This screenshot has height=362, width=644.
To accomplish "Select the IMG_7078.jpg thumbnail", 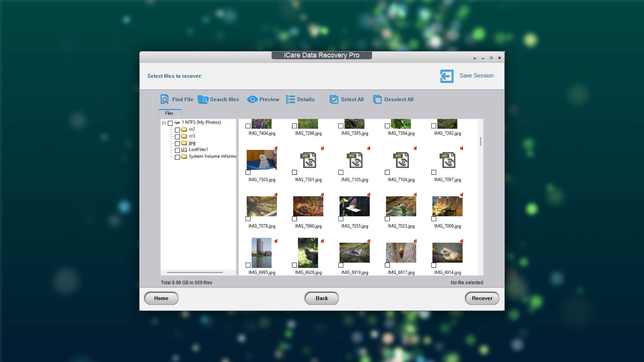I will click(262, 206).
